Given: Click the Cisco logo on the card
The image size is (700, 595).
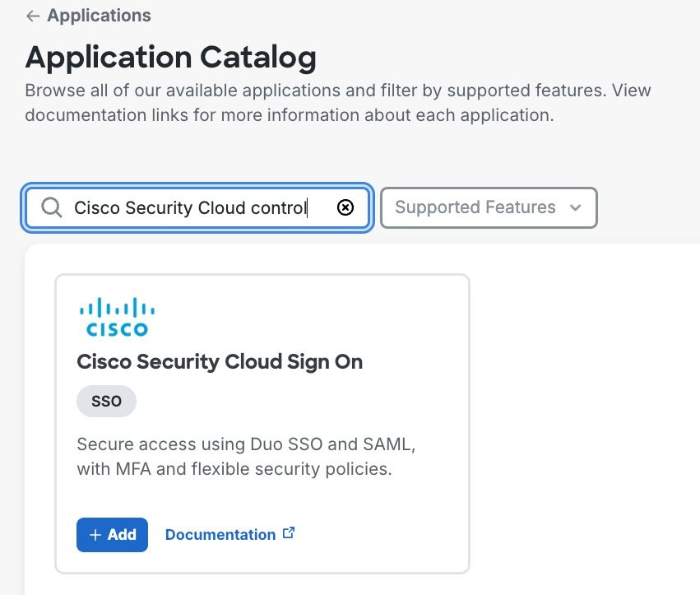Looking at the screenshot, I should point(116,318).
